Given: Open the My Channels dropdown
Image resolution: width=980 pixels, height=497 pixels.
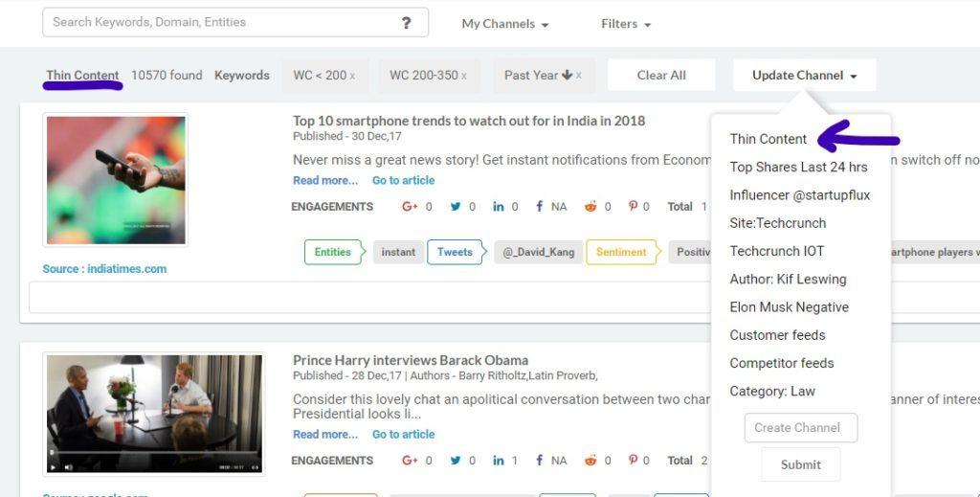Looking at the screenshot, I should (505, 24).
